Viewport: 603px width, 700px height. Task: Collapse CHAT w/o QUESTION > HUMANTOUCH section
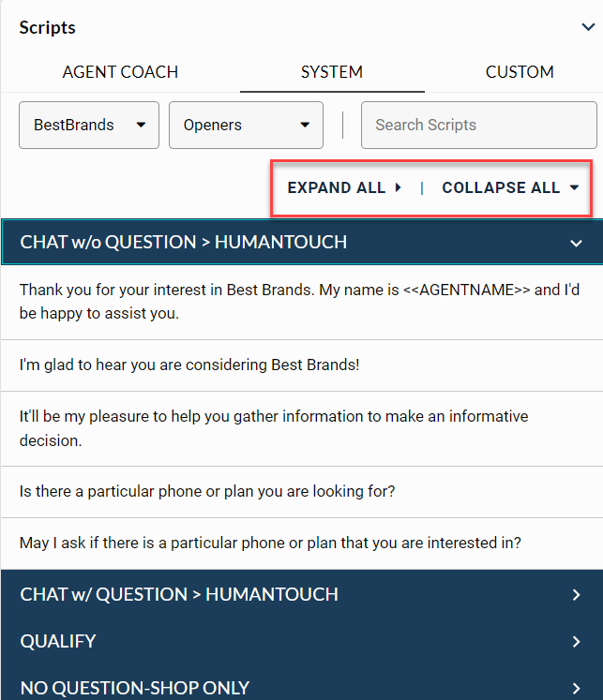[184, 243]
